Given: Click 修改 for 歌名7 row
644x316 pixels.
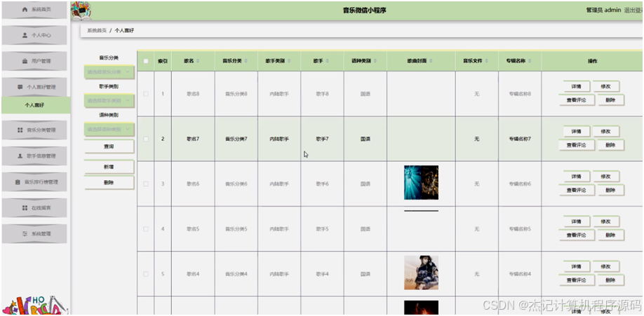Looking at the screenshot, I should click(x=606, y=132).
